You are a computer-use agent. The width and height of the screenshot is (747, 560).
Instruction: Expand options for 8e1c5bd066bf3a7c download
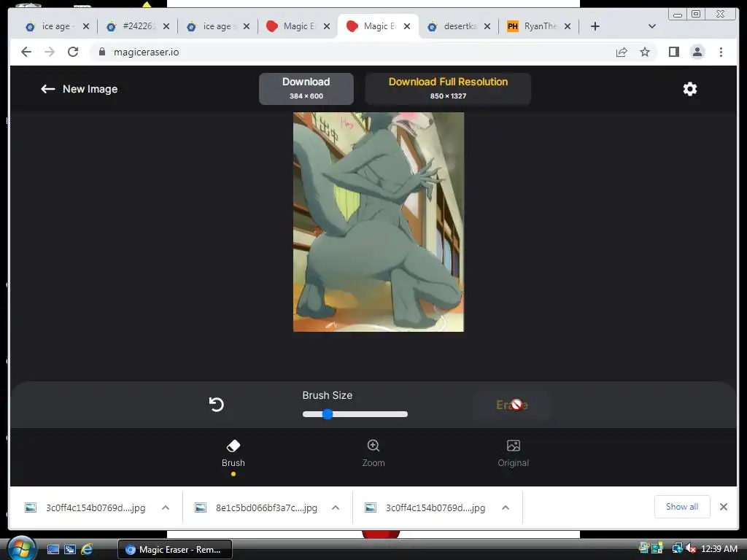(336, 507)
